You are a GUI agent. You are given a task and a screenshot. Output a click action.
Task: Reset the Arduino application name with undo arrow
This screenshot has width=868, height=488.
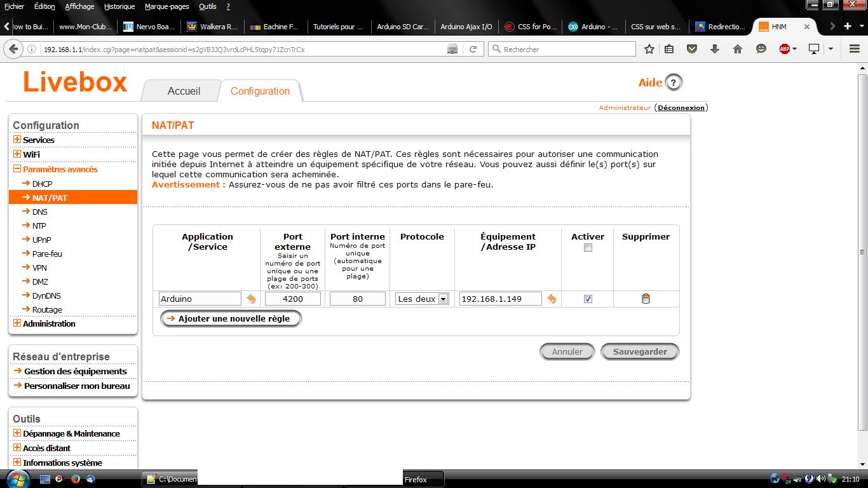click(x=251, y=299)
